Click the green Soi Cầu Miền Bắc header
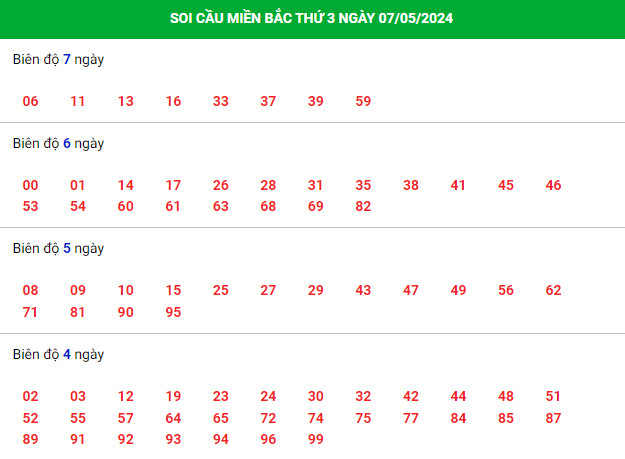This screenshot has width=625, height=459. [312, 19]
